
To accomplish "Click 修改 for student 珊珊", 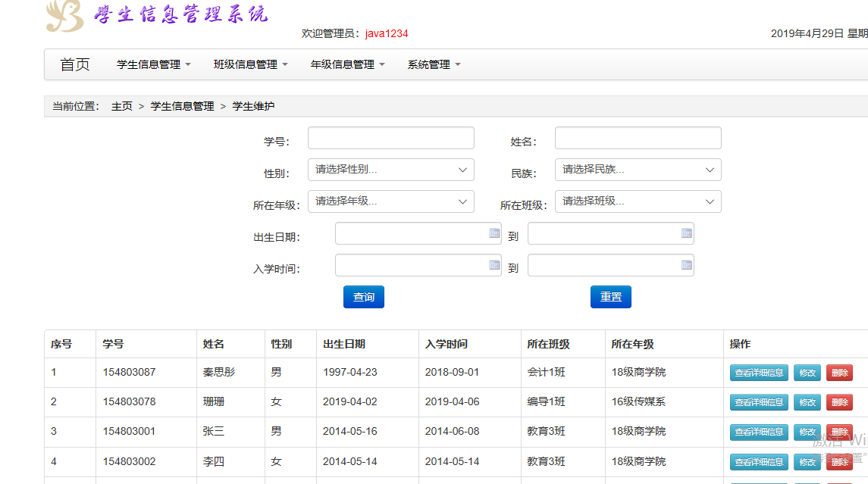I will tap(807, 402).
